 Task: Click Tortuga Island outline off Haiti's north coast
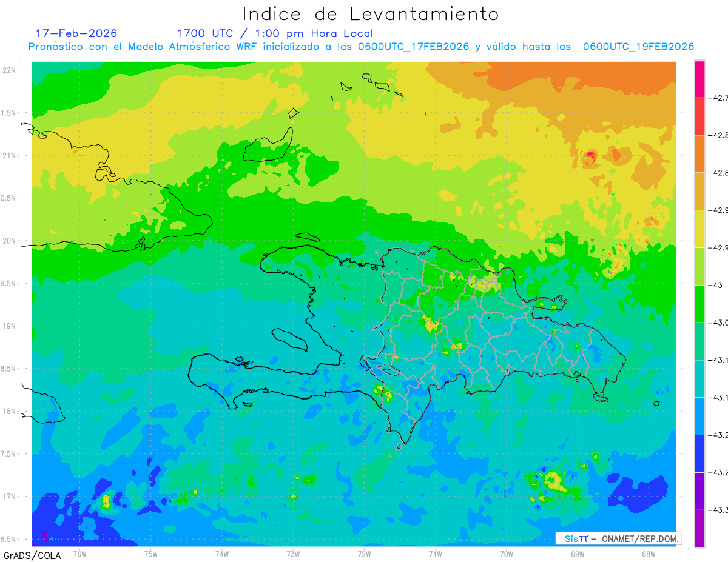pyautogui.click(x=308, y=237)
